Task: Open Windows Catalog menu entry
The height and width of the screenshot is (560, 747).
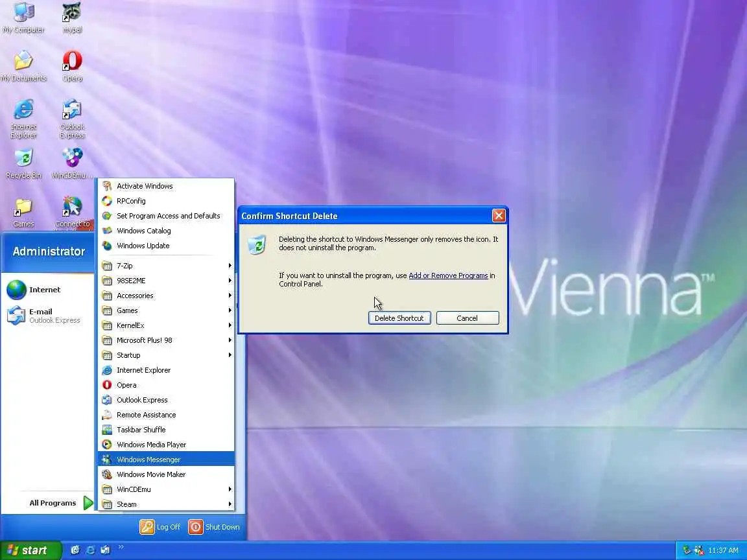Action: 166,231
